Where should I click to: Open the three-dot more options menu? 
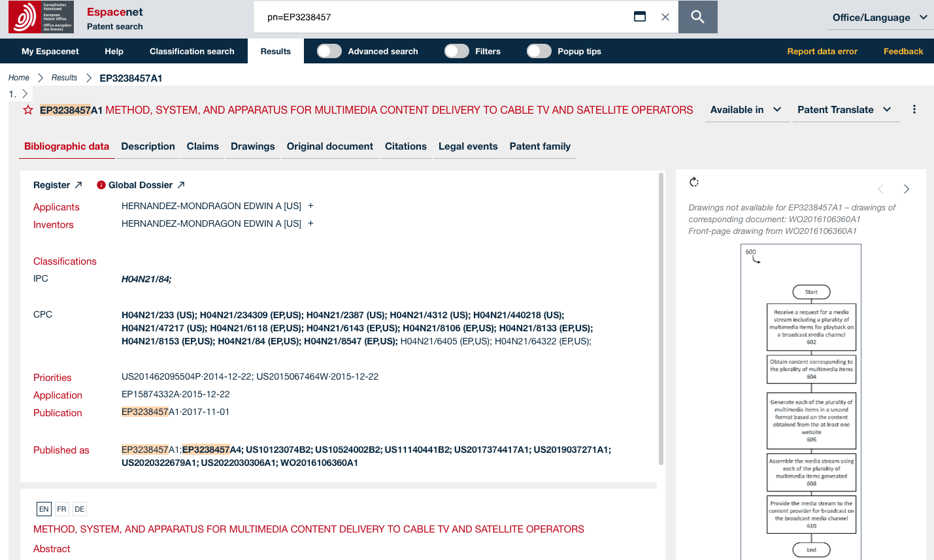click(x=914, y=109)
